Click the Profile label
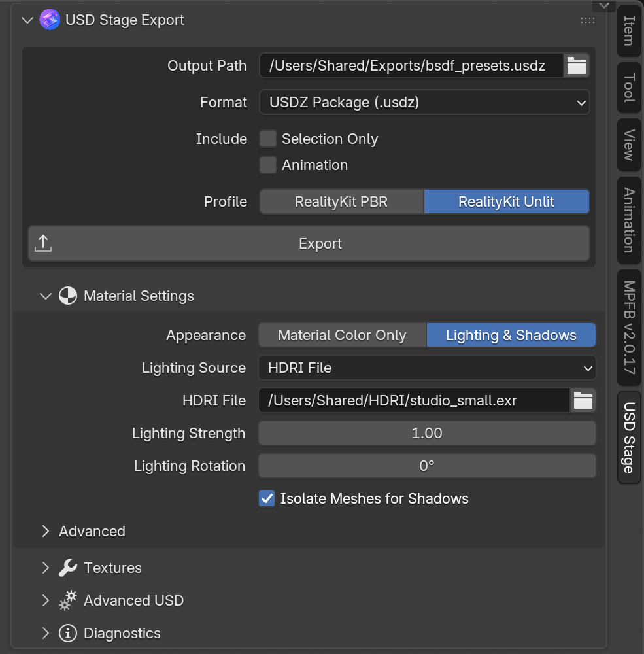 pos(226,202)
